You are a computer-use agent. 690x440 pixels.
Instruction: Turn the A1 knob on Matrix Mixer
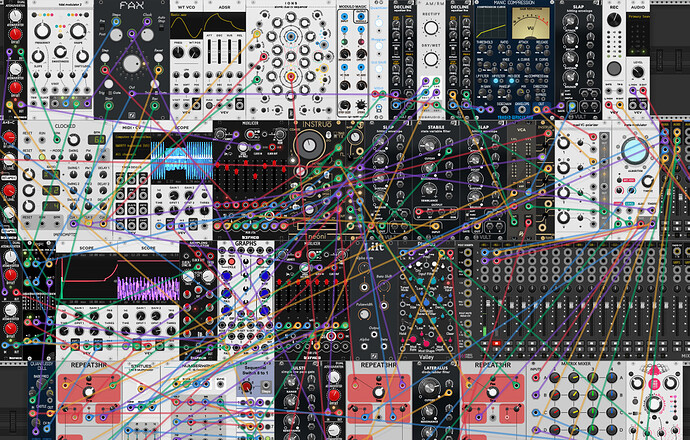pyautogui.click(x=554, y=378)
